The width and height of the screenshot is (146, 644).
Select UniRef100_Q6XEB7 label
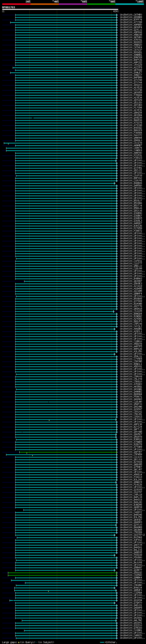131,281
